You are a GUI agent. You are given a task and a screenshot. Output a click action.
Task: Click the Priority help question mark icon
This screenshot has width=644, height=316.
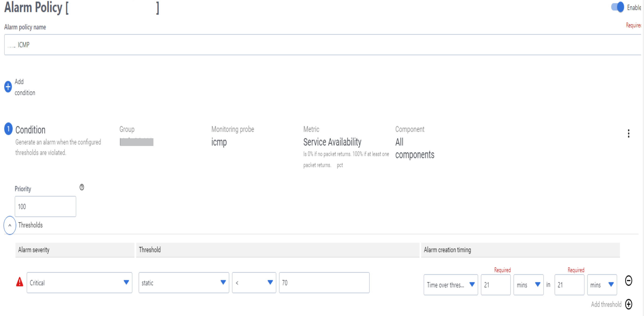click(82, 187)
